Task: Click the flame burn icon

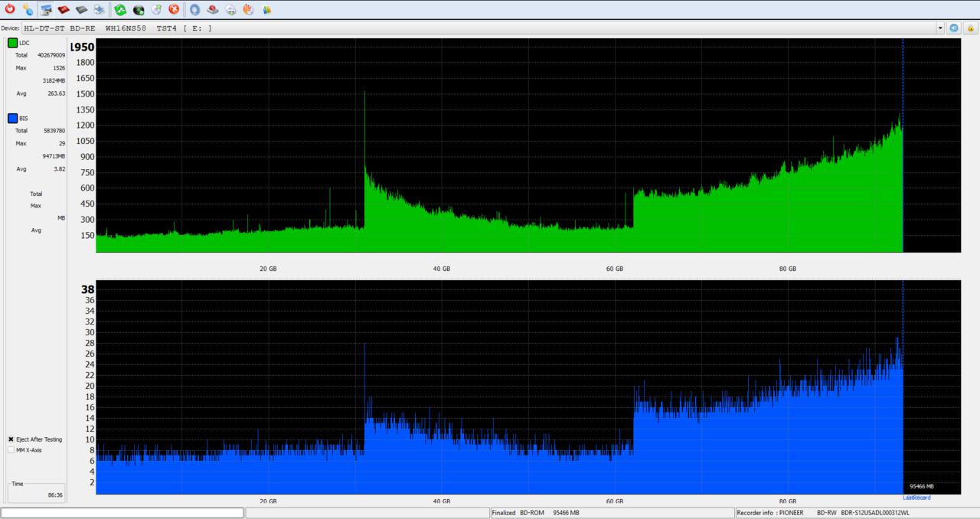Action: pyautogui.click(x=248, y=9)
